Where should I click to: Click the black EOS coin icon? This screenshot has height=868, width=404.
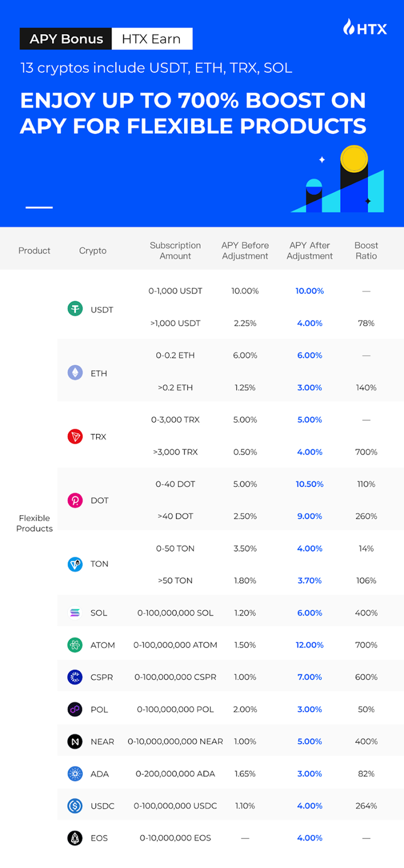pos(75,838)
